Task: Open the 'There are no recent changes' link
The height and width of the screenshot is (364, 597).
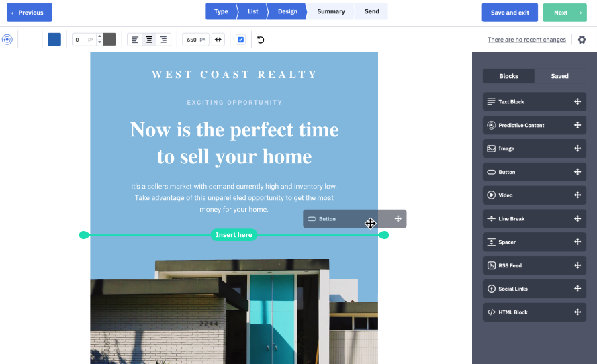Action: pyautogui.click(x=526, y=40)
